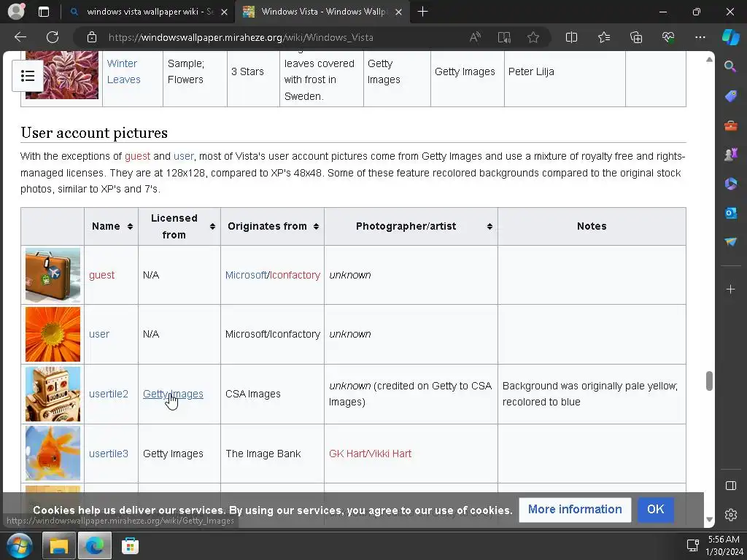Screen dimensions: 747x560
Task: Toggle the wiki table of contents
Action: [x=28, y=76]
